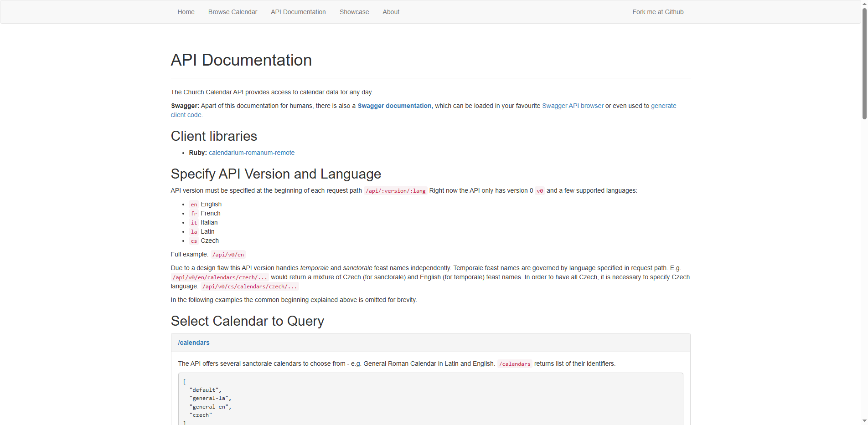
Task: Open the Browse Calendar page
Action: 232,12
